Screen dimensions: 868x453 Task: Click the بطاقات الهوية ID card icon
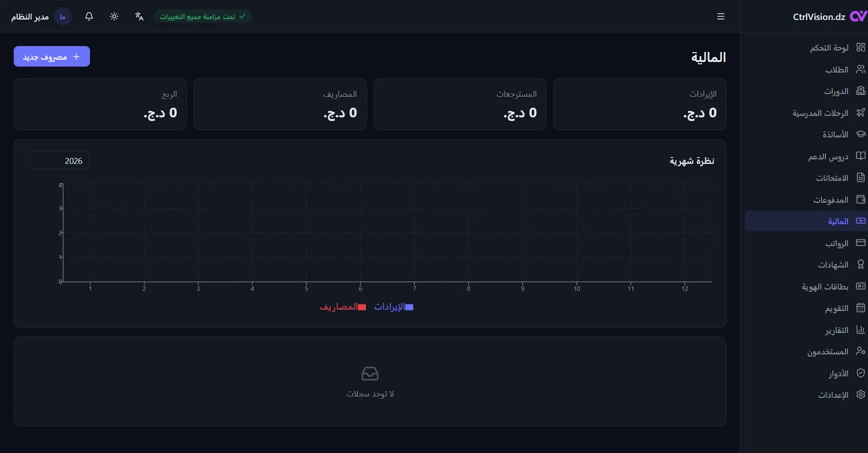(x=860, y=286)
